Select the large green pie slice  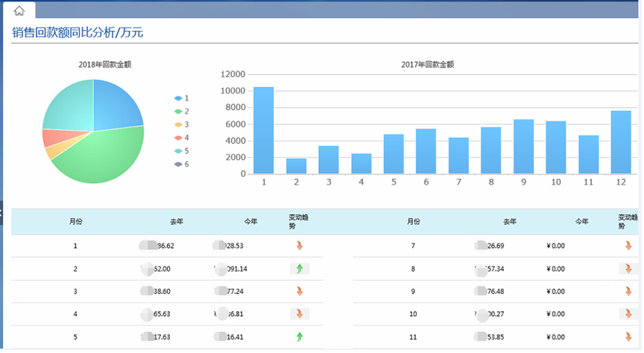tap(97, 157)
